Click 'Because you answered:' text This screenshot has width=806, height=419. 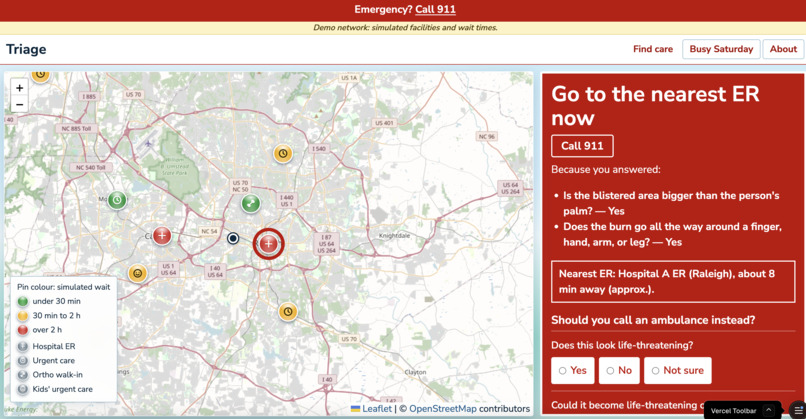pyautogui.click(x=606, y=170)
